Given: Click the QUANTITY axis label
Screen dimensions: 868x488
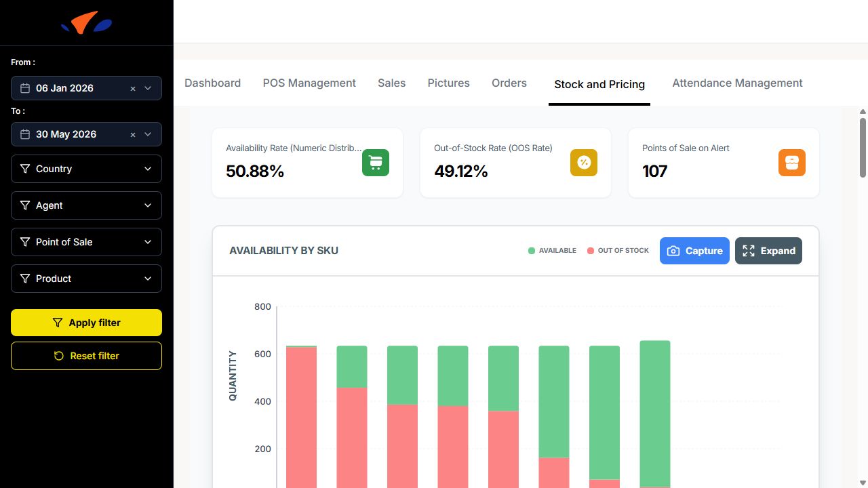Looking at the screenshot, I should (233, 375).
